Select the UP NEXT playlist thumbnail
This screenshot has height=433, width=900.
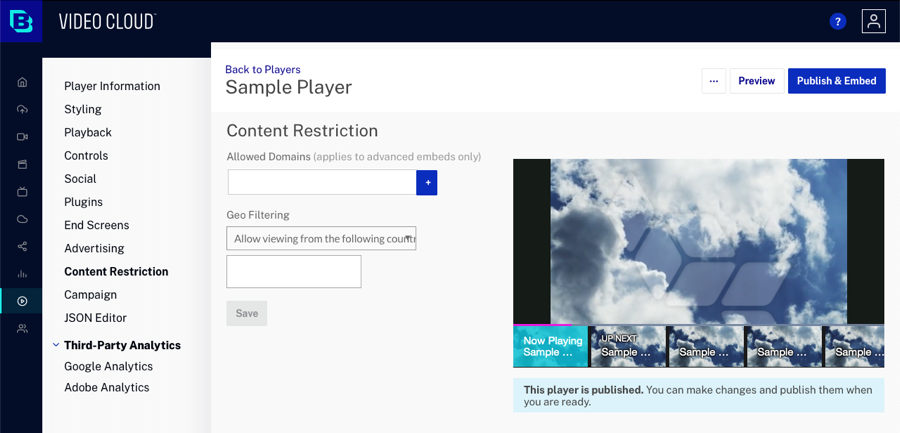point(627,346)
